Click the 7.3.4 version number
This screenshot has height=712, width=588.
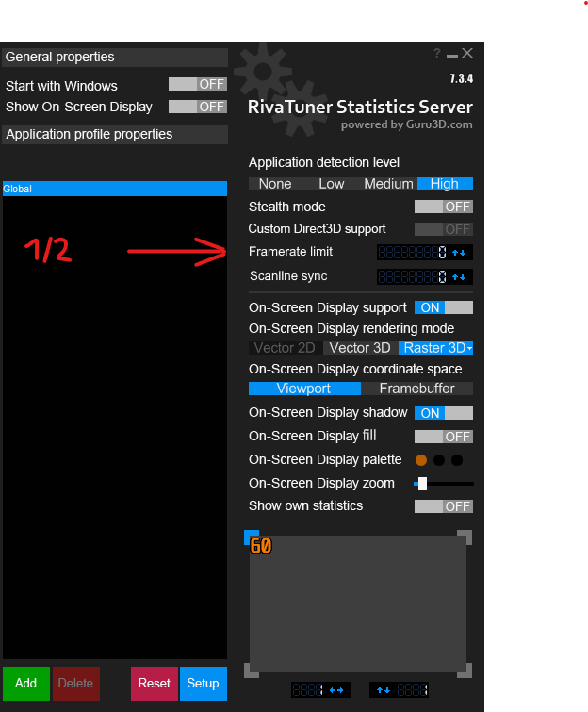pos(462,78)
